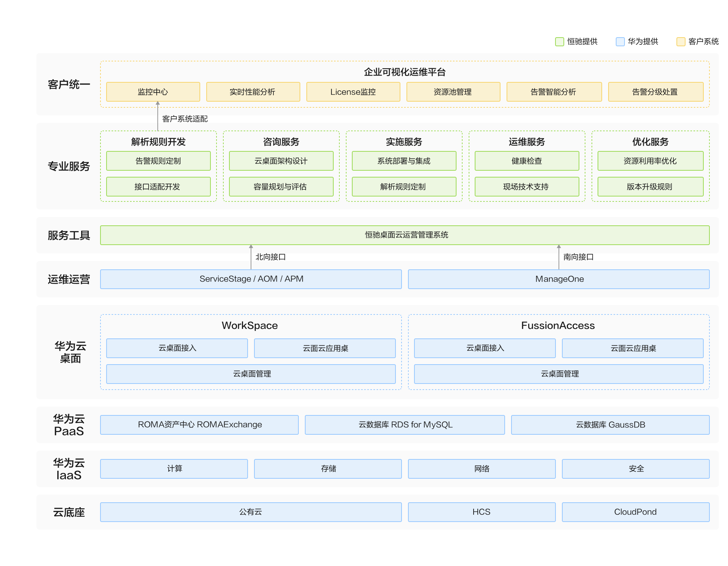Select the 云数据库 RDS for MySQL box

[x=405, y=425]
